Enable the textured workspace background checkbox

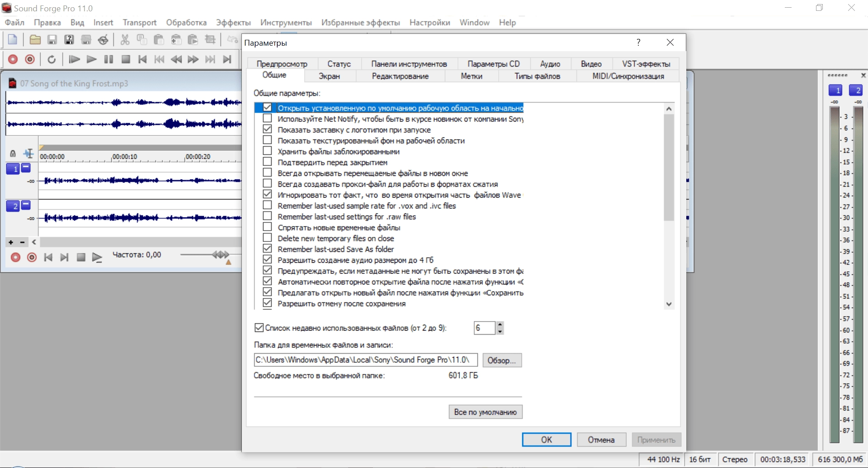pos(267,140)
